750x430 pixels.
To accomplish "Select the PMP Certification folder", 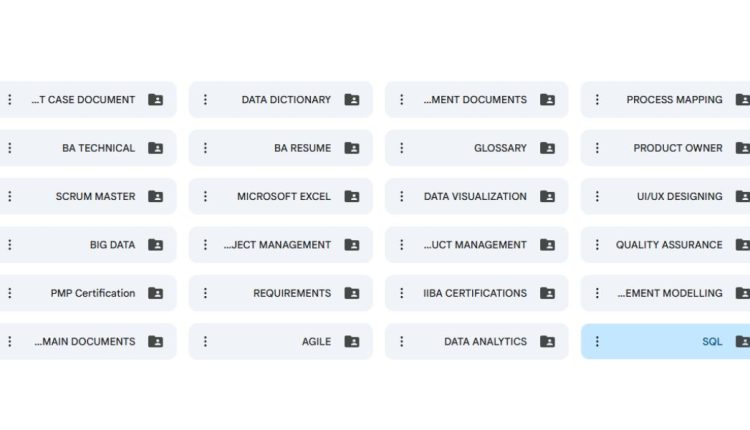I will click(92, 294).
